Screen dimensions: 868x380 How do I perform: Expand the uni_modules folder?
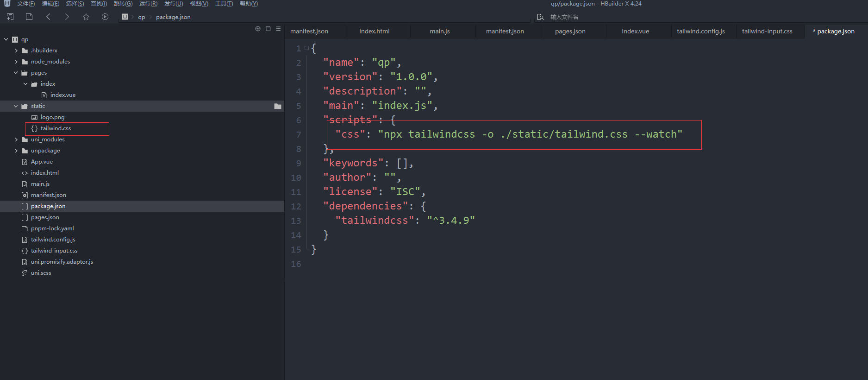tap(16, 139)
